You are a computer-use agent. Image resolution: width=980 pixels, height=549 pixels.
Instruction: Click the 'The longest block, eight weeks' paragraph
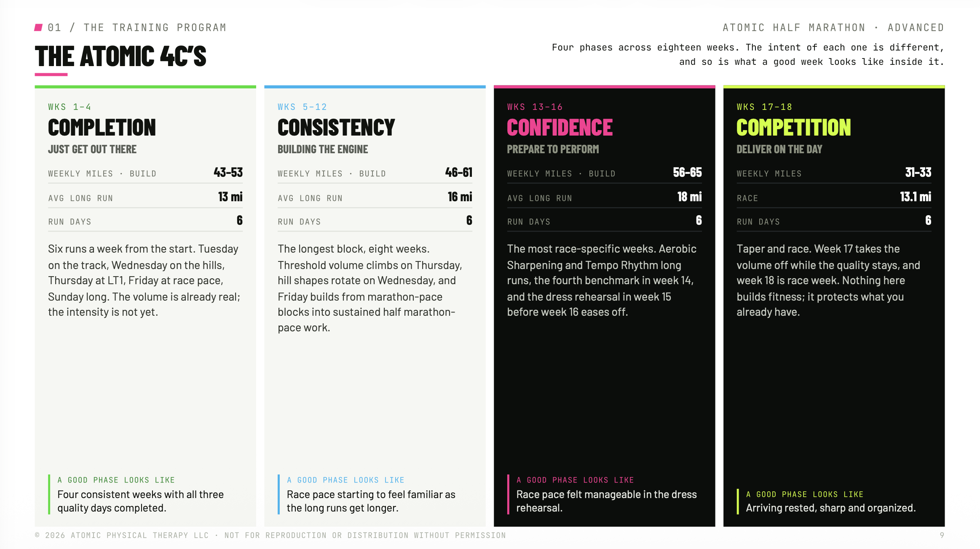pyautogui.click(x=370, y=288)
